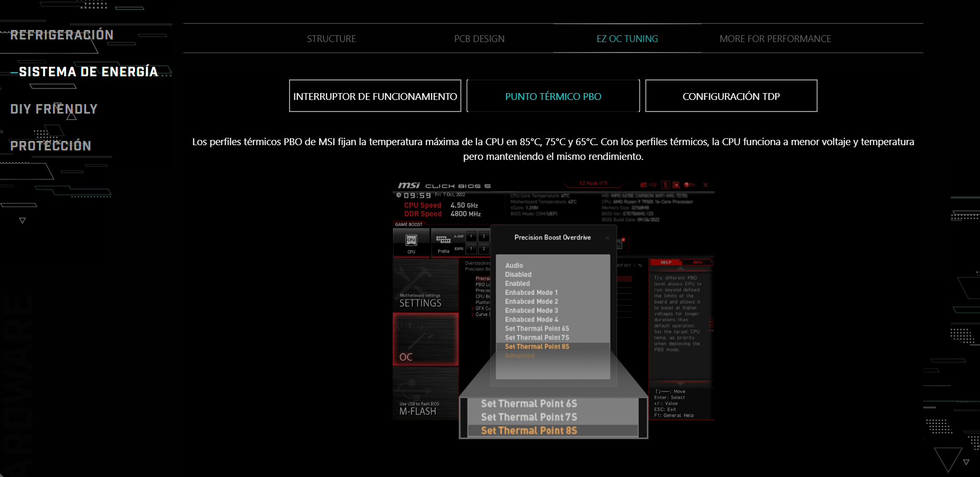Click Set Thermal Point 7S in magnified callout
Viewport: 980px width, 477px height.
point(529,417)
